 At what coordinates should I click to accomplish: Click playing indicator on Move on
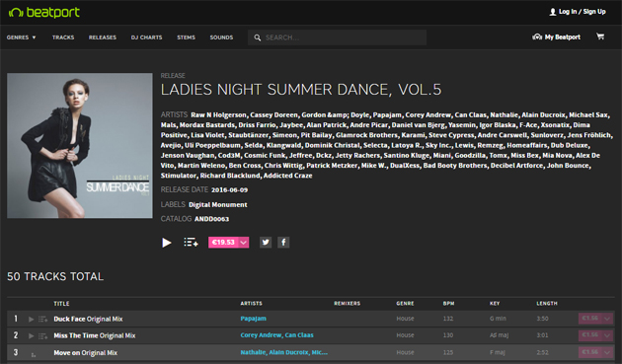coord(34,354)
